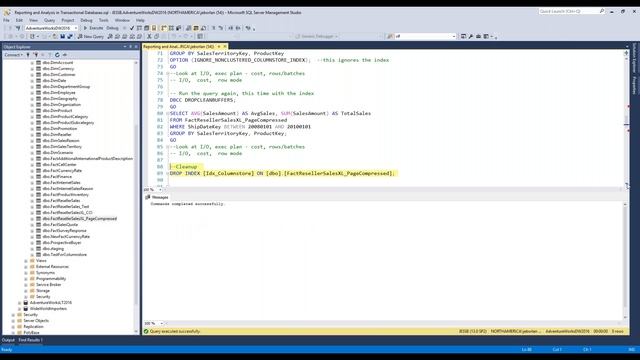Open the Output tab at the bottom
This screenshot has width=640, height=360.
(x=8, y=340)
